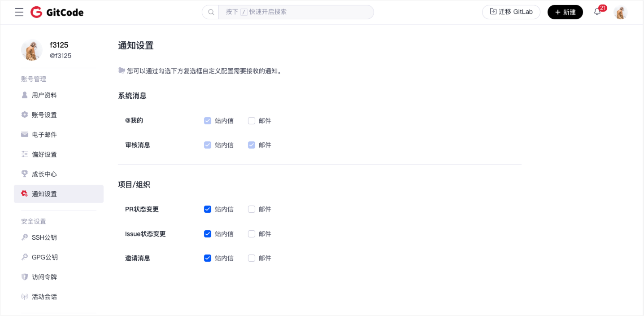644x316 pixels.
Task: Open the notification bell
Action: [597, 12]
